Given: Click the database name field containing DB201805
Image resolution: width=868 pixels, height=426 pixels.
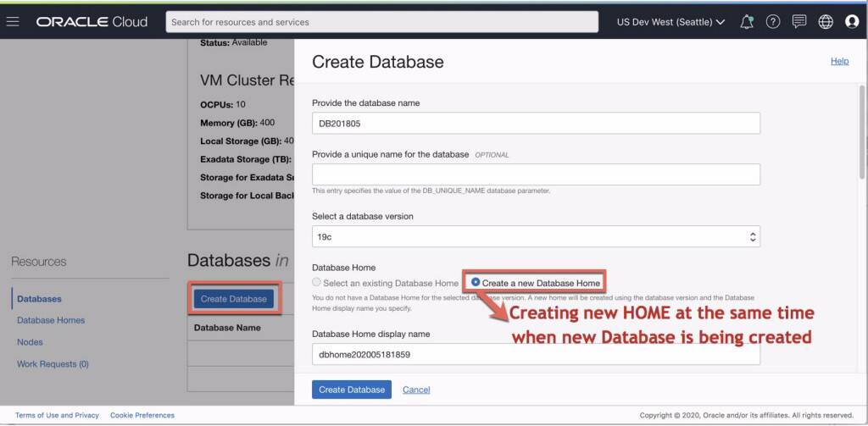Looking at the screenshot, I should (x=536, y=124).
